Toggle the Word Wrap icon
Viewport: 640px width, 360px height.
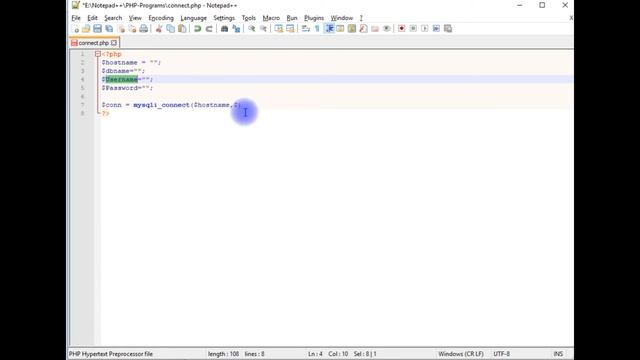point(306,29)
